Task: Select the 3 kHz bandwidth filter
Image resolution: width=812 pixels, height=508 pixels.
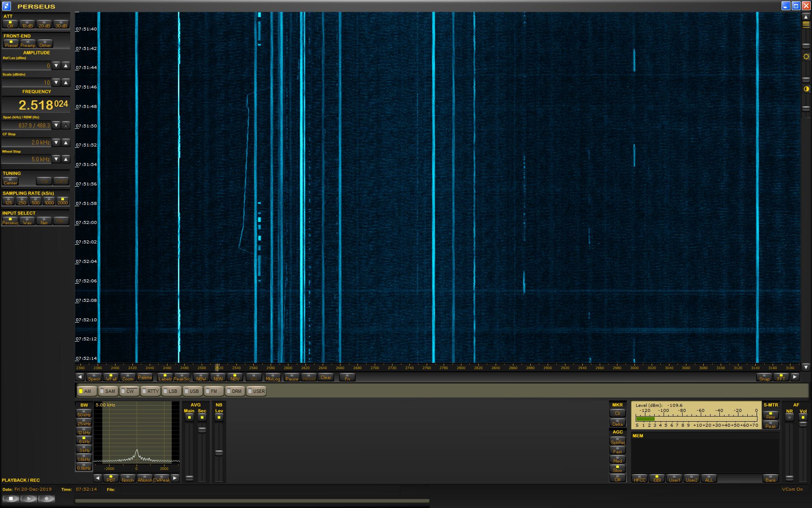Action: [84, 449]
